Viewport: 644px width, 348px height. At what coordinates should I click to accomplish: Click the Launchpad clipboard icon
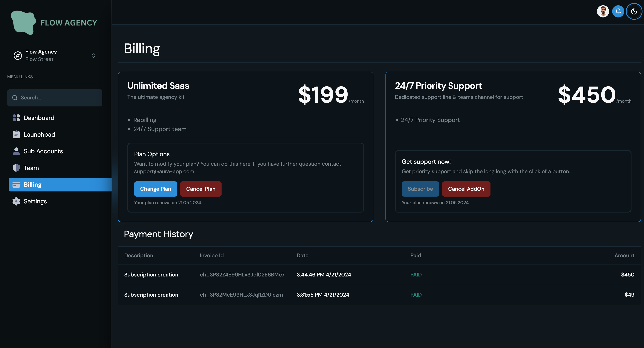16,135
